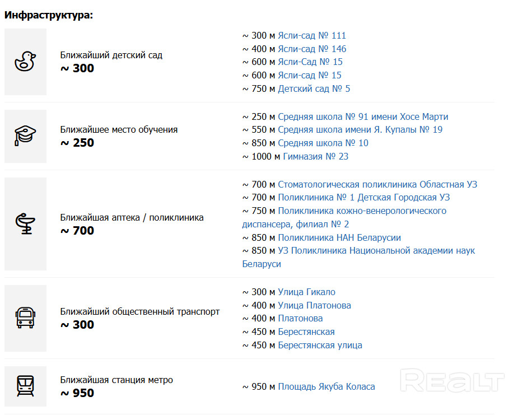This screenshot has height=420, width=532.
Task: Select the Улица Платонова stop link
Action: tap(314, 305)
